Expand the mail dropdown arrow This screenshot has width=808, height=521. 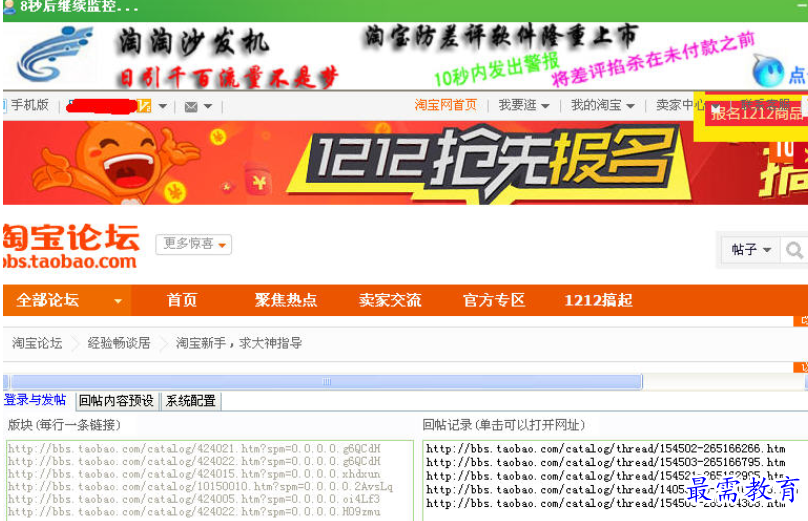[x=208, y=107]
